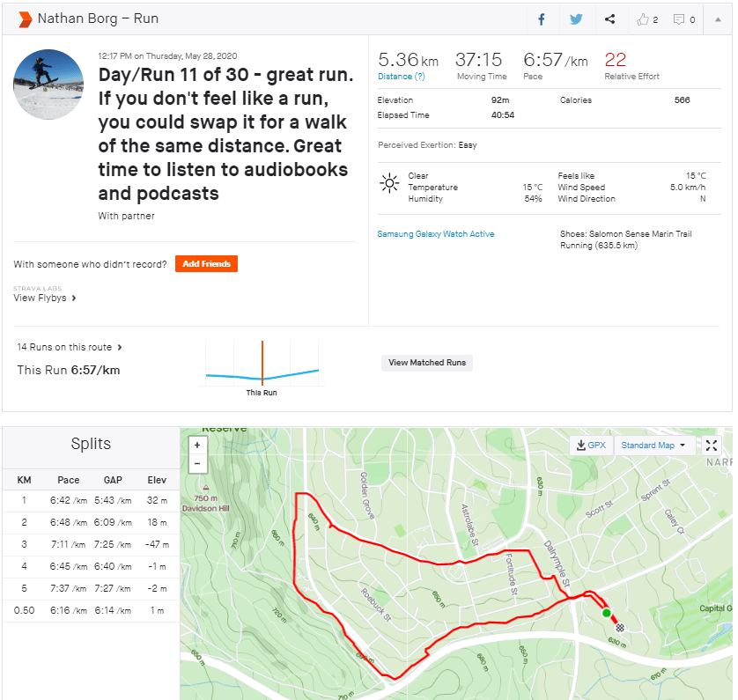
Task: Click This Run marker on chart
Action: [x=262, y=370]
